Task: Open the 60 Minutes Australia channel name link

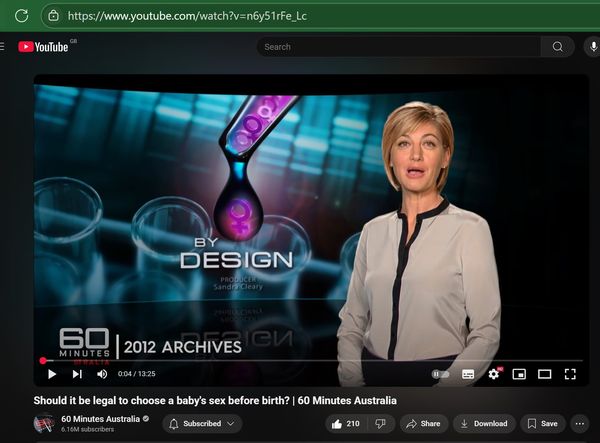Action: point(100,419)
